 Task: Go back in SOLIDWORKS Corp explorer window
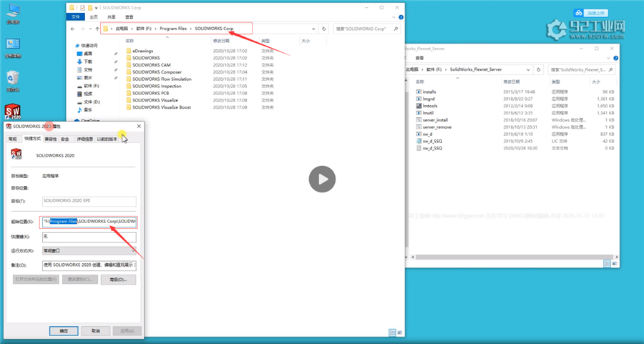pyautogui.click(x=73, y=29)
